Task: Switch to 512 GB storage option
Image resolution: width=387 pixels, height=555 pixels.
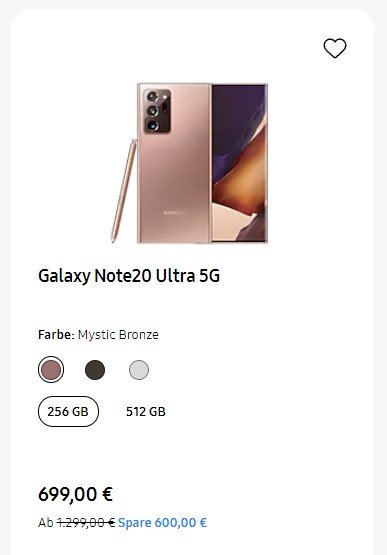Action: [x=146, y=412]
